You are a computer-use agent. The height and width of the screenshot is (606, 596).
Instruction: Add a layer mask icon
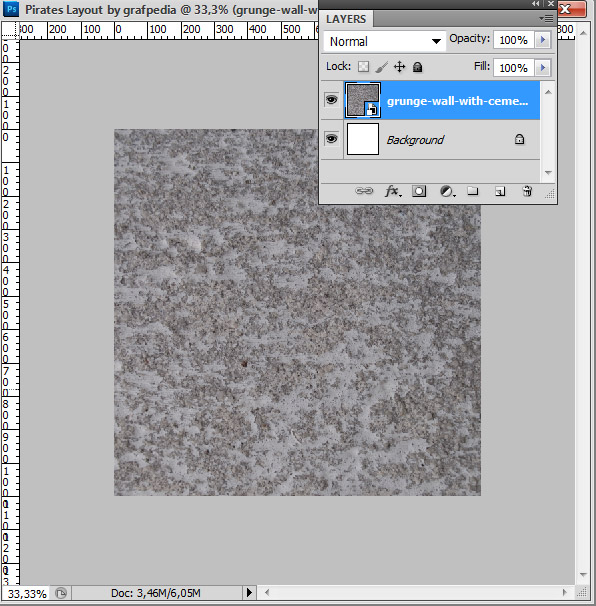419,191
